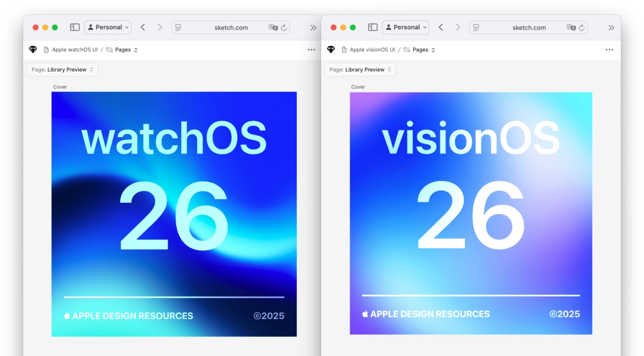Click the translate icon in the visionOS address bar

tap(571, 28)
